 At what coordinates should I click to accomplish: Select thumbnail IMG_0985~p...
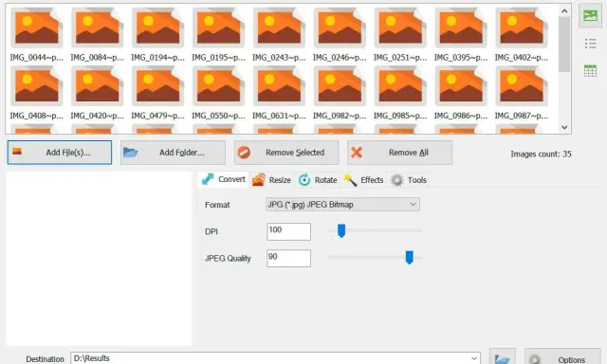(400, 93)
